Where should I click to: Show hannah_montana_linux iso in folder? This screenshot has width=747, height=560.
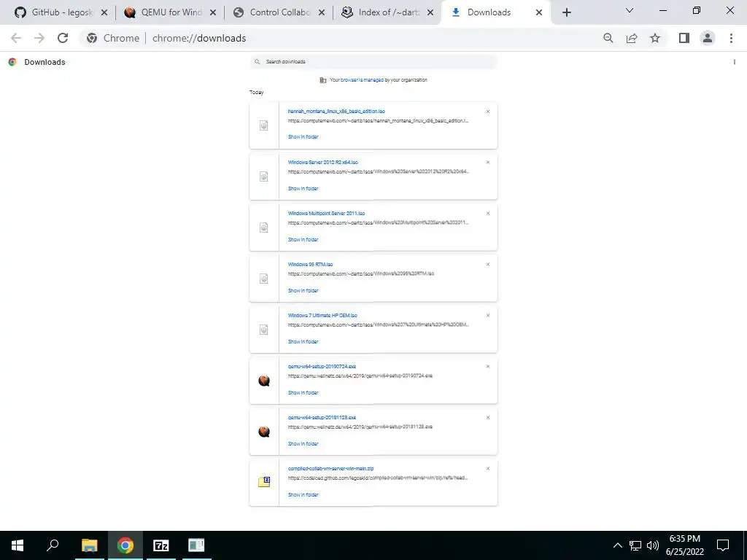(303, 136)
